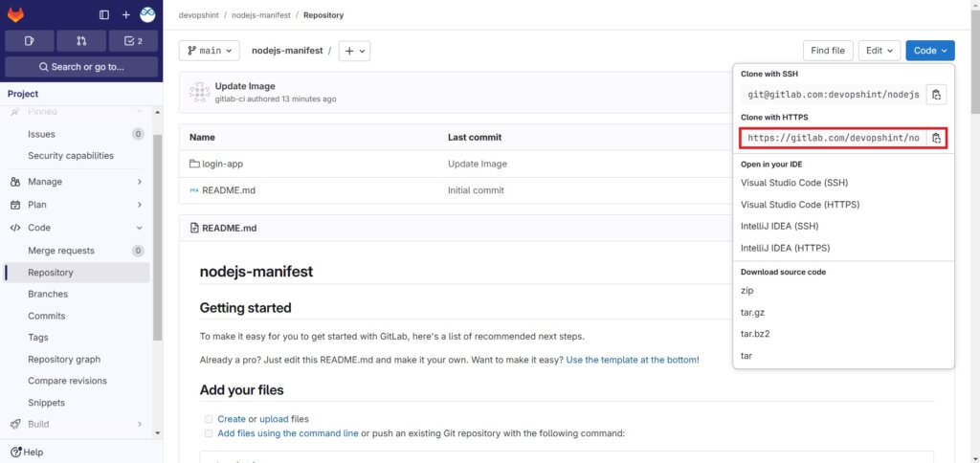This screenshot has width=980, height=463.
Task: Open the Edit dropdown button
Action: (880, 51)
